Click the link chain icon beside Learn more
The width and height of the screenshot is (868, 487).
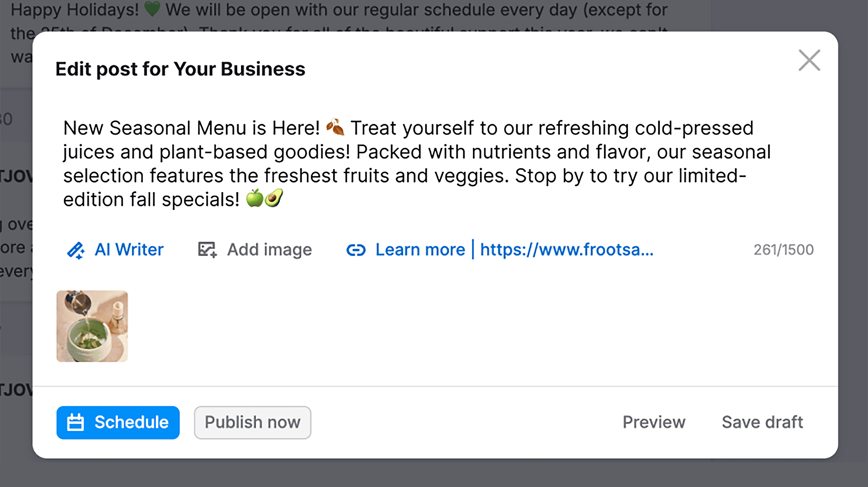click(x=356, y=249)
